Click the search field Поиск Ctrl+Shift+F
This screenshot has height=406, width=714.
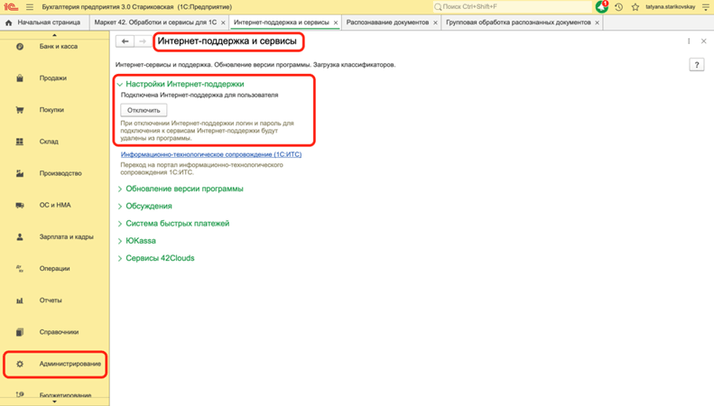coord(512,7)
